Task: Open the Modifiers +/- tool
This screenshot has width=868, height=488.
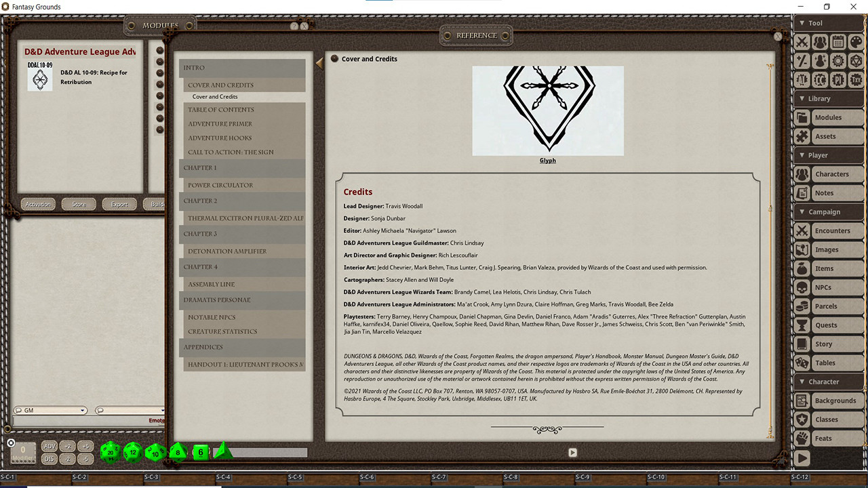Action: [x=802, y=60]
